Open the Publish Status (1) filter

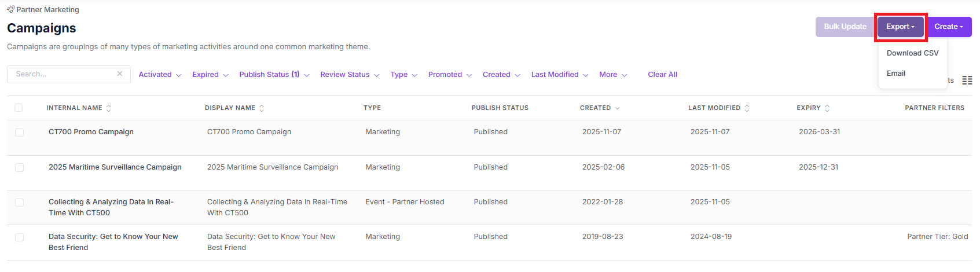274,75
